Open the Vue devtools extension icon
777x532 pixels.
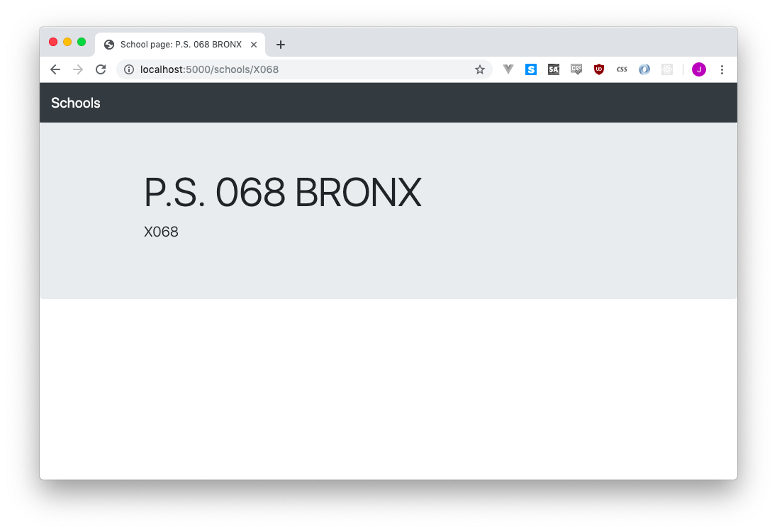click(508, 69)
